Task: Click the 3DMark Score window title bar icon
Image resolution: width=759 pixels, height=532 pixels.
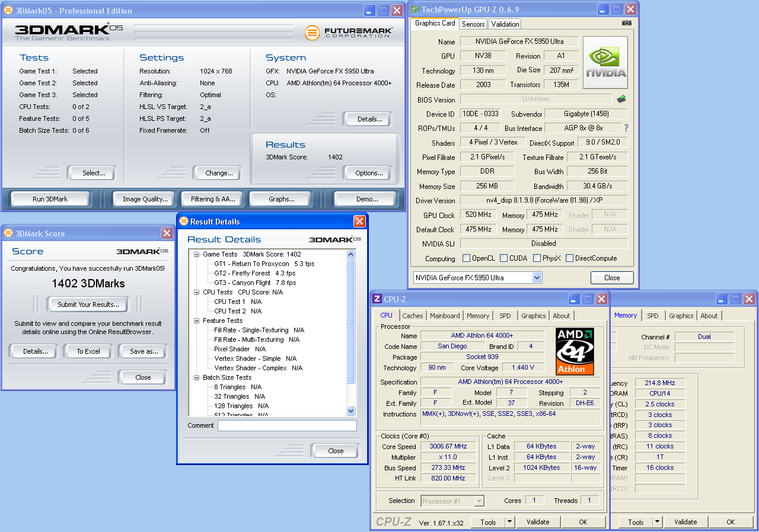Action: pyautogui.click(x=8, y=233)
